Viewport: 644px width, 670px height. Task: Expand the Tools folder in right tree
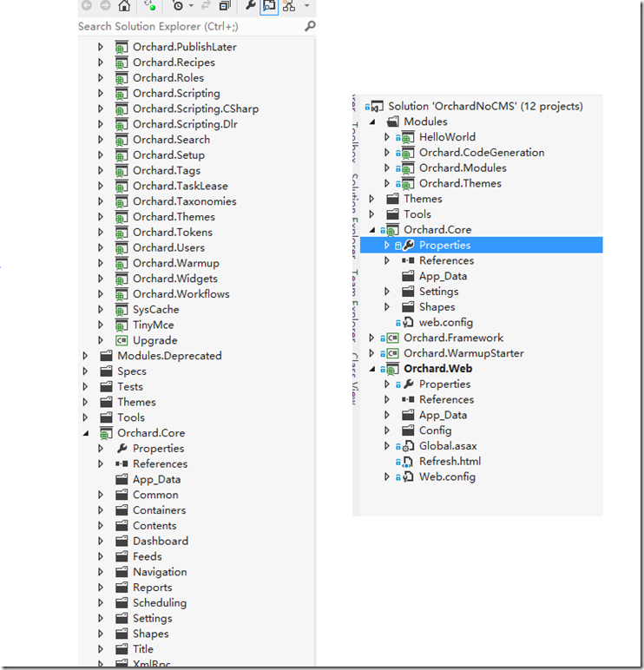371,214
